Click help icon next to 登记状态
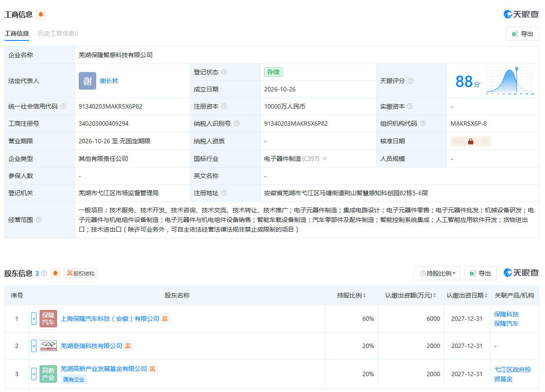The image size is (545, 392). pos(224,72)
